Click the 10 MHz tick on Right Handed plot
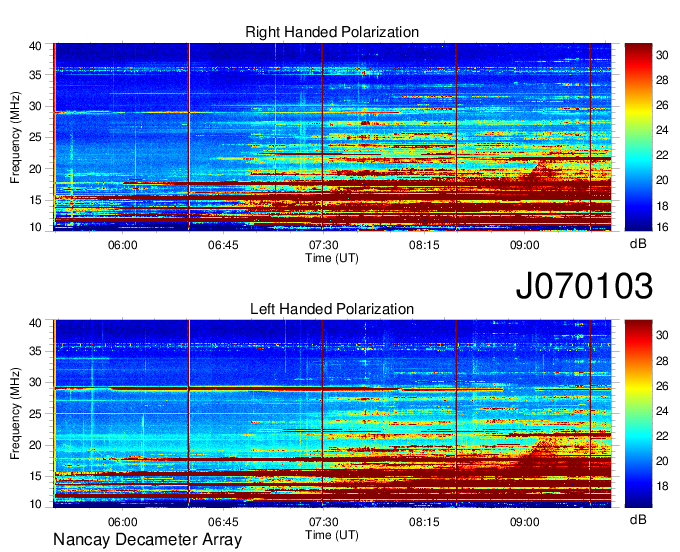This screenshot has height=552, width=680. (35, 227)
